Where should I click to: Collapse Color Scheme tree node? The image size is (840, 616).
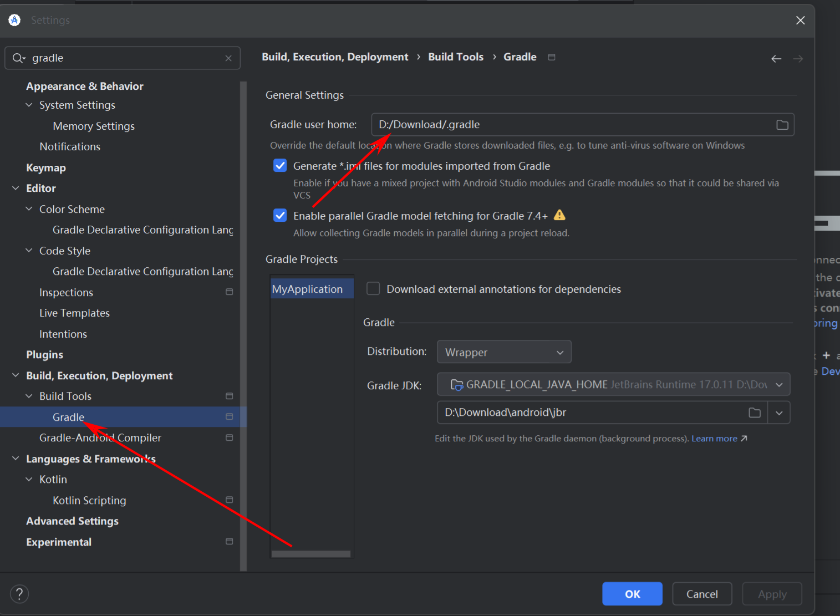[29, 209]
